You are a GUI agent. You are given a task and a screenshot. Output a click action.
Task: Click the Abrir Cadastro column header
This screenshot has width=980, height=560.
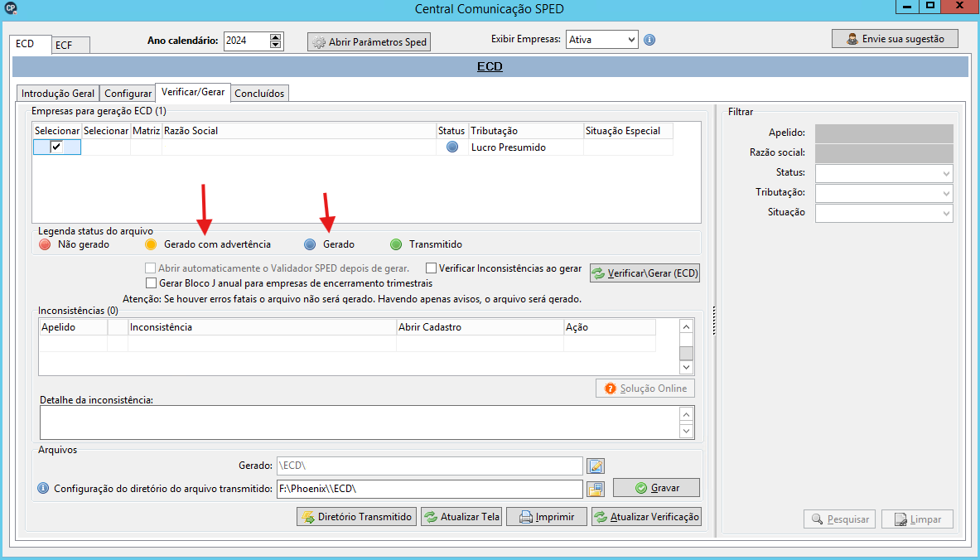480,327
